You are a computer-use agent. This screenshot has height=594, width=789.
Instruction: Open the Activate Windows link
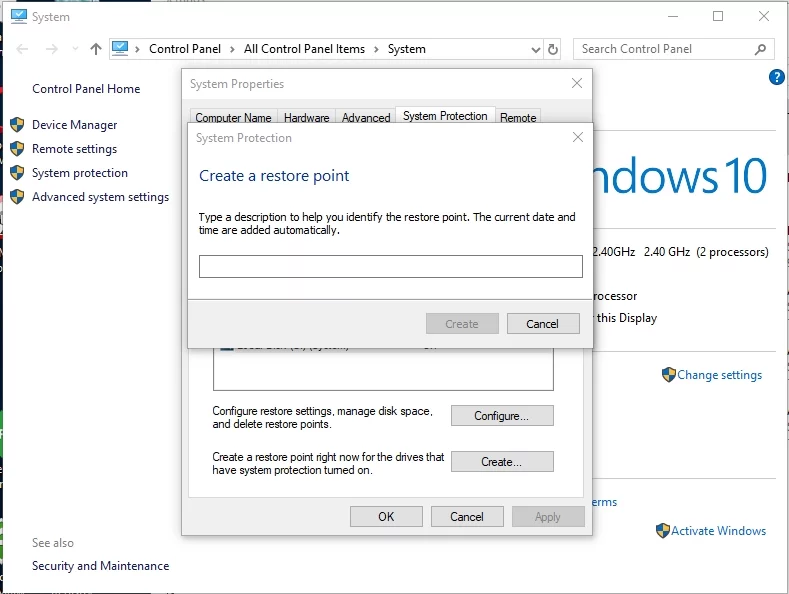pyautogui.click(x=718, y=531)
